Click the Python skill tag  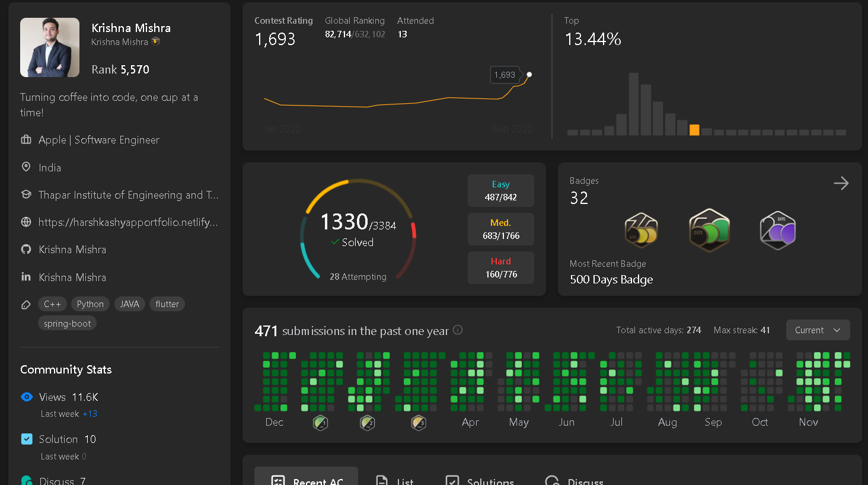point(90,304)
